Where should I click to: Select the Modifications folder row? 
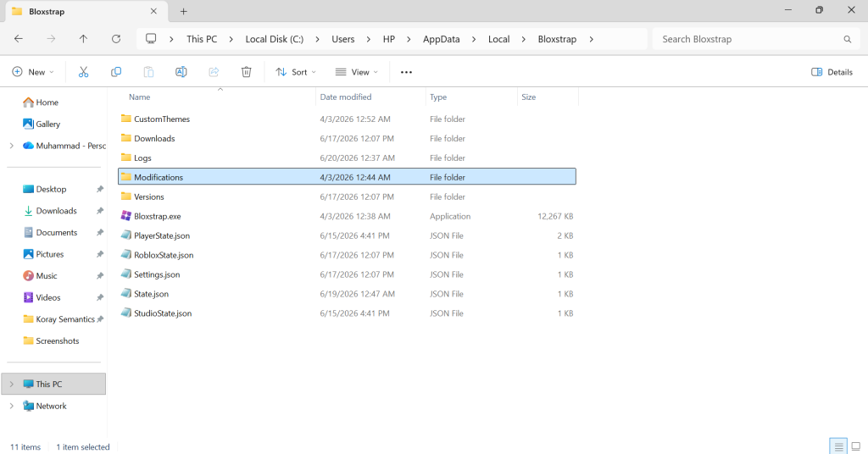pos(347,177)
